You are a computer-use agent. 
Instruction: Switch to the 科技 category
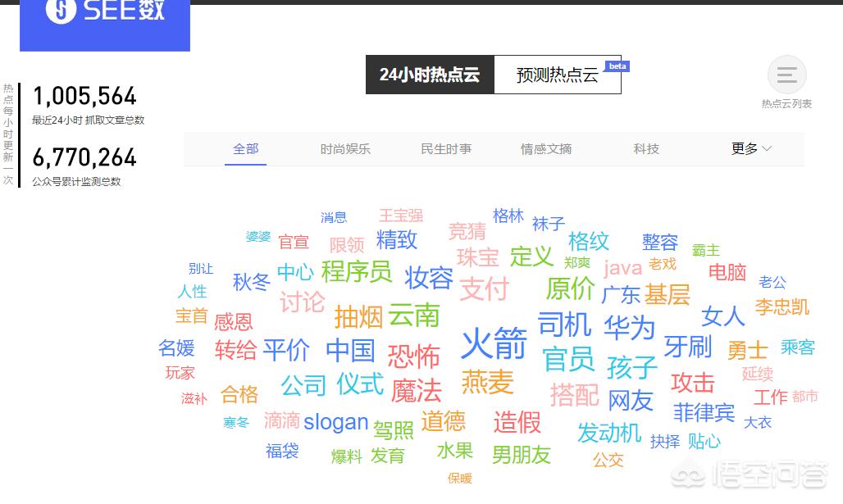645,149
